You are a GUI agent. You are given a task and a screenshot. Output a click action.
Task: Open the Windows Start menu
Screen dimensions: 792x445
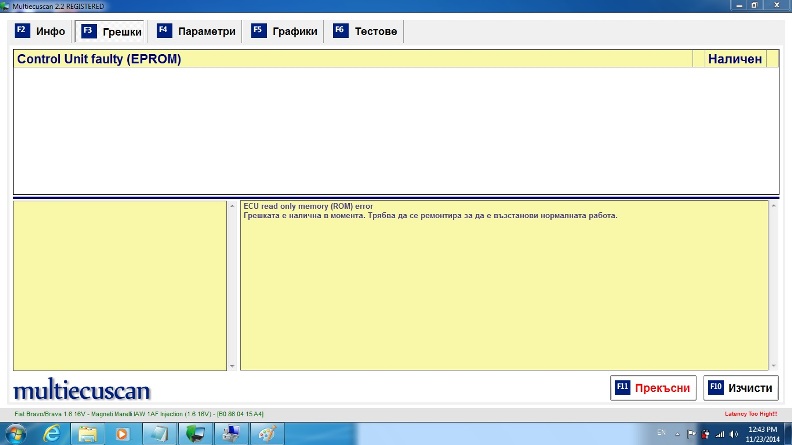(x=16, y=434)
